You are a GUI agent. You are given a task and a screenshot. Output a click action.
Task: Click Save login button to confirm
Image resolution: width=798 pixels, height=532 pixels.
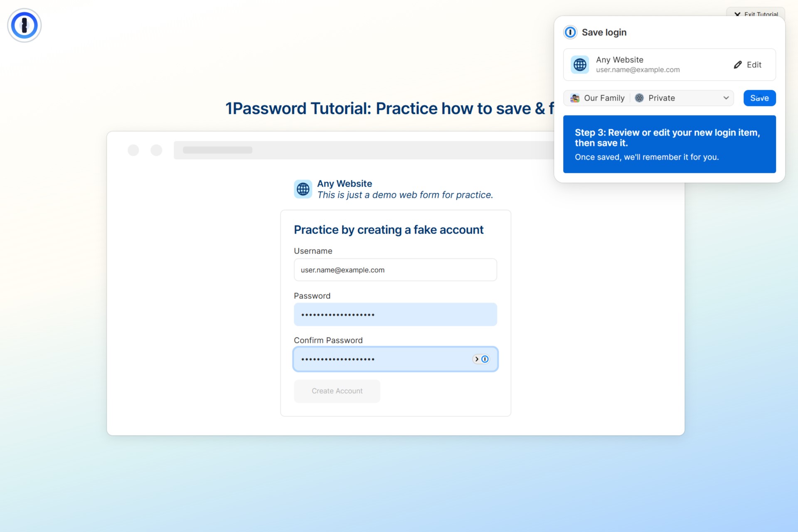click(760, 98)
